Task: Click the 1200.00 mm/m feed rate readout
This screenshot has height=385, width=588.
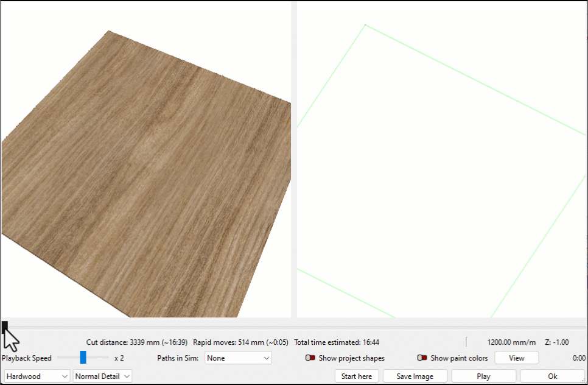Action: pyautogui.click(x=511, y=342)
